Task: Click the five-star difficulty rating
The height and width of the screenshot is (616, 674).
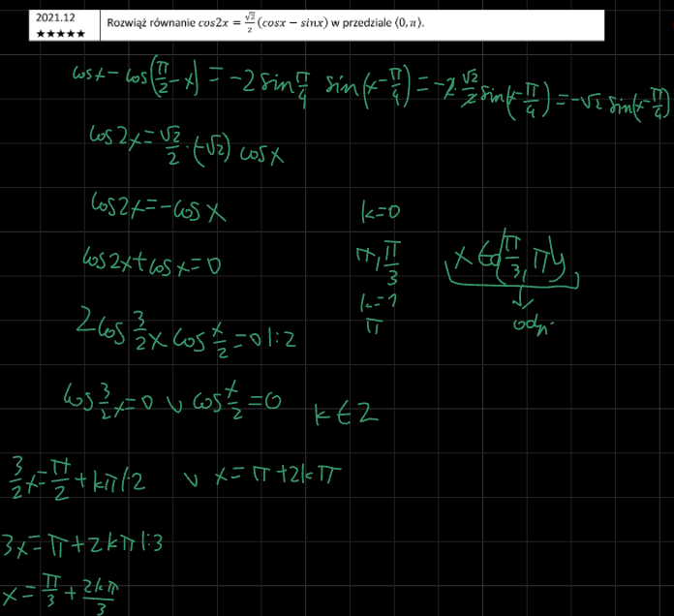Action: 59,33
